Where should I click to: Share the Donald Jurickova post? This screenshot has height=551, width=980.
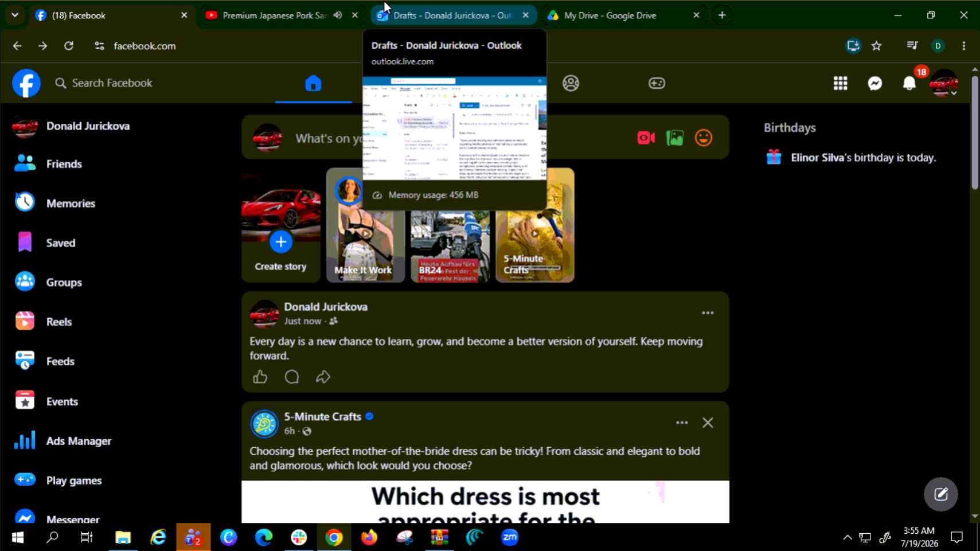click(323, 377)
